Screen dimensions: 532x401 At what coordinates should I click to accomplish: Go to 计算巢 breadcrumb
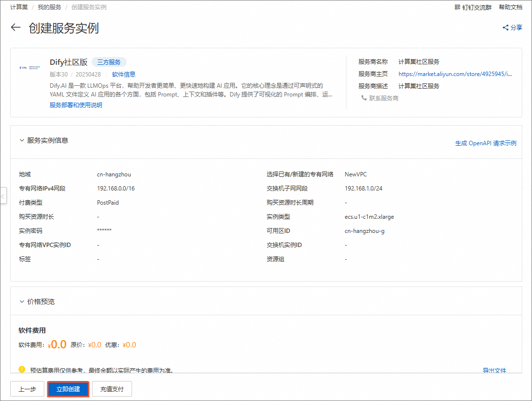click(19, 7)
